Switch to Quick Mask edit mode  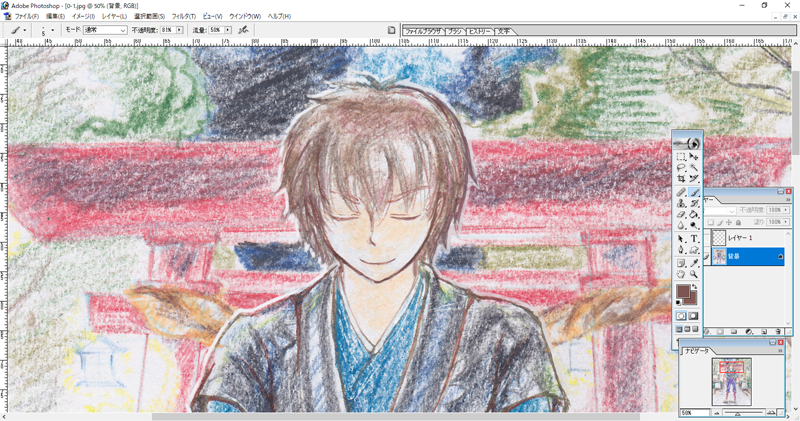[x=694, y=316]
